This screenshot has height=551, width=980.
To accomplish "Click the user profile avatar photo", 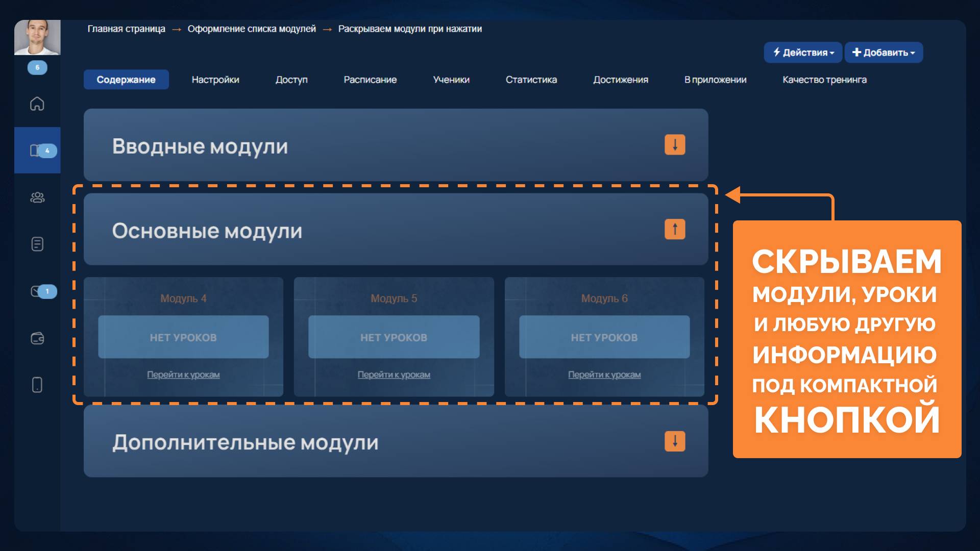I will pos(37,37).
